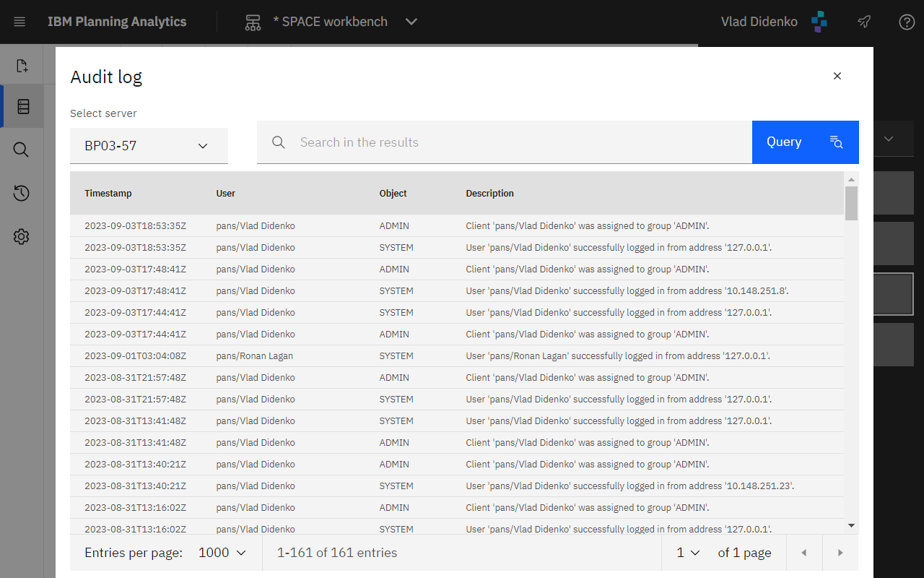Click the '1-161 of 161 entries' text

coord(337,553)
